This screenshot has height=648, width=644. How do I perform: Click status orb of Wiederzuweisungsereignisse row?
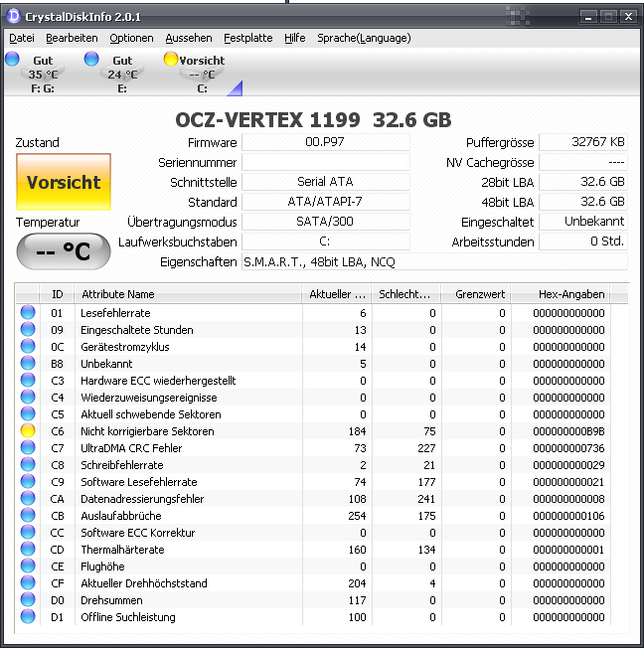[28, 397]
